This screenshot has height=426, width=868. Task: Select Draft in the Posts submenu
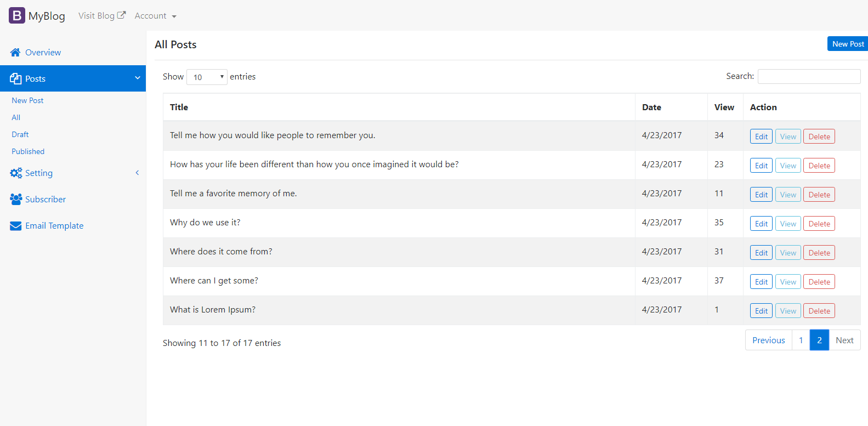coord(20,134)
